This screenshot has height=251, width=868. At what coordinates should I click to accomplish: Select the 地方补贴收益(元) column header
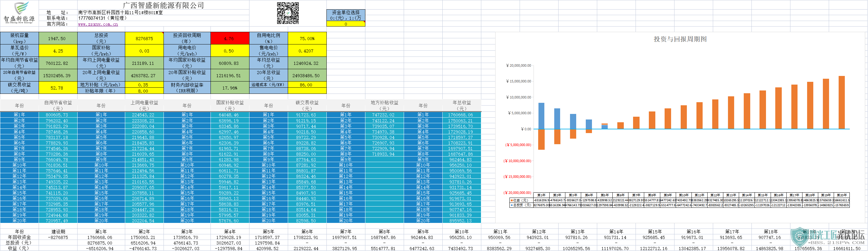pyautogui.click(x=385, y=105)
